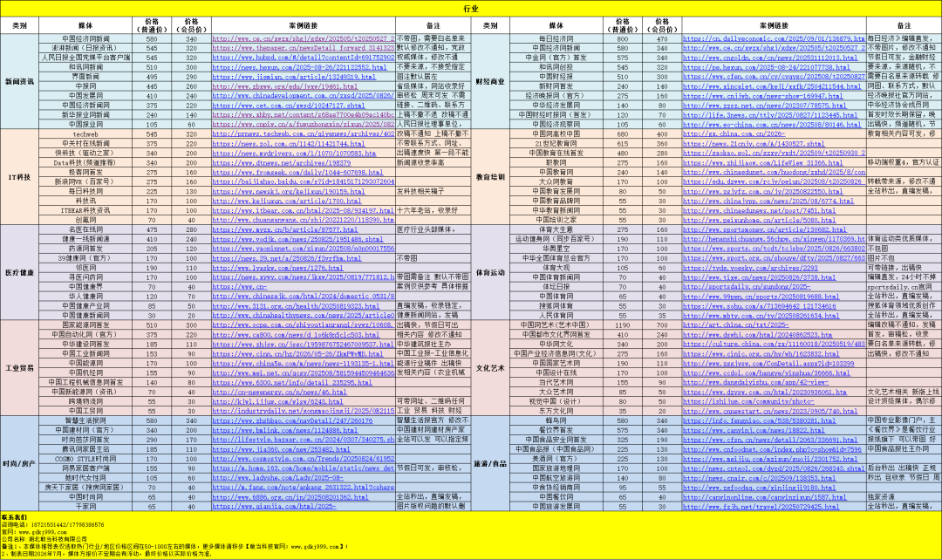The width and height of the screenshot is (942, 560).
Task: Open the prnews.techweb.com.cn link
Action: click(303, 134)
